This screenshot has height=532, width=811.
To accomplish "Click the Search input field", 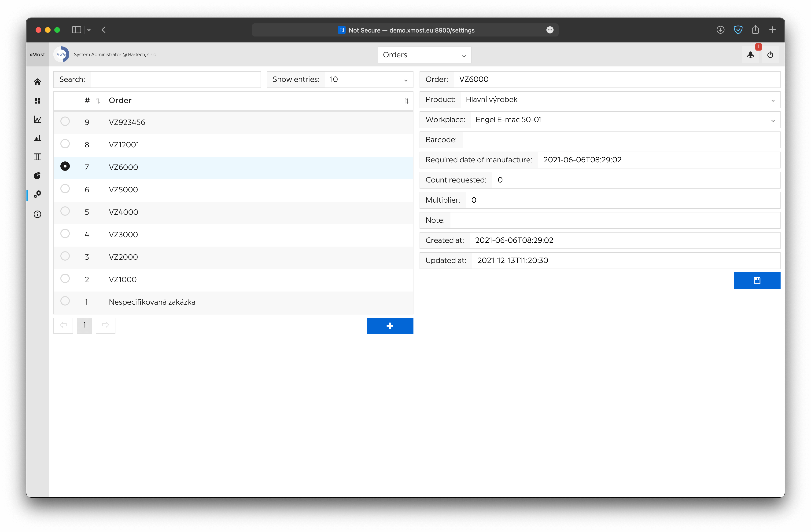I will coord(176,80).
